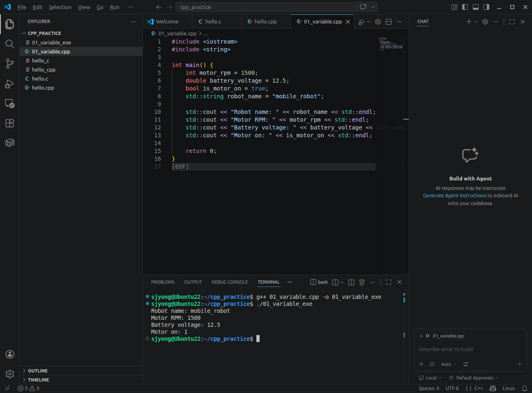Open the notifications bell in status bar
Image resolution: width=532 pixels, height=393 pixels.
[x=525, y=388]
